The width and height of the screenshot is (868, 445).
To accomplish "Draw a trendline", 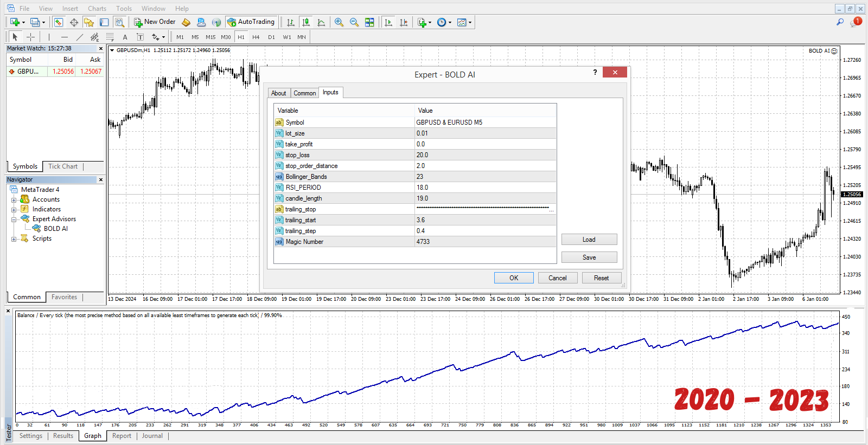I will [80, 37].
